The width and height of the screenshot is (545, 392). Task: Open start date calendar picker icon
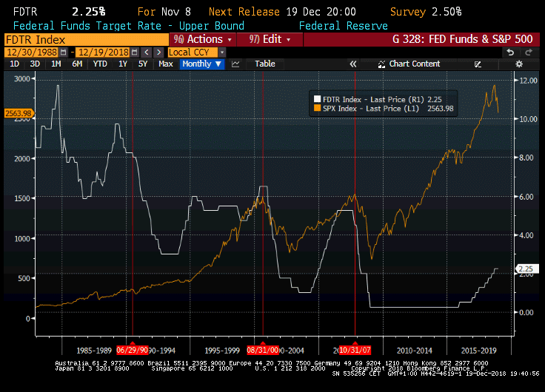62,53
